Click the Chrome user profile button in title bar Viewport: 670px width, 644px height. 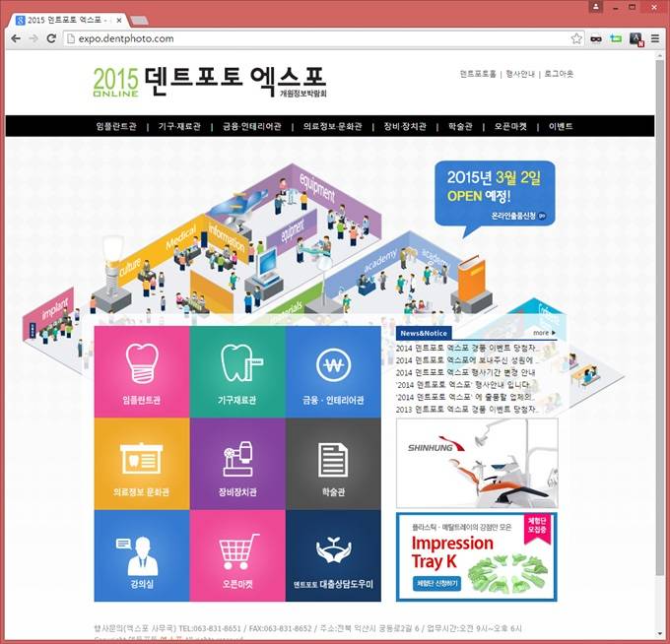click(596, 7)
